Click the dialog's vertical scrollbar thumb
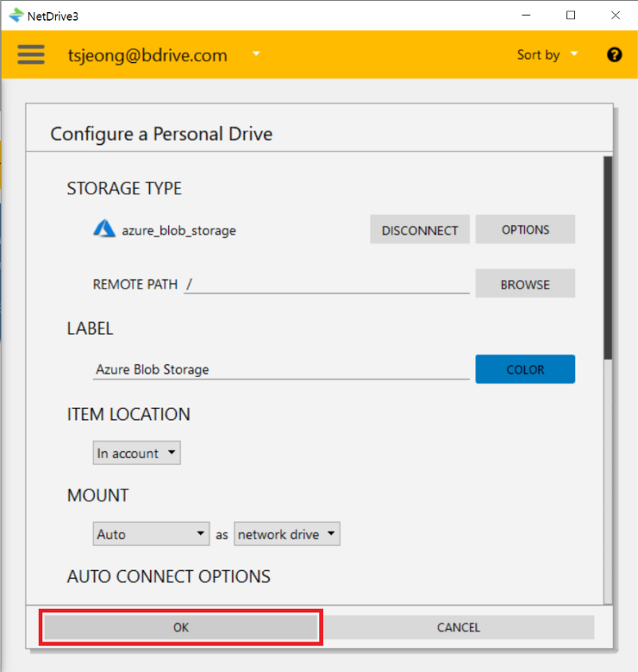Viewport: 638px width, 672px height. click(x=607, y=258)
